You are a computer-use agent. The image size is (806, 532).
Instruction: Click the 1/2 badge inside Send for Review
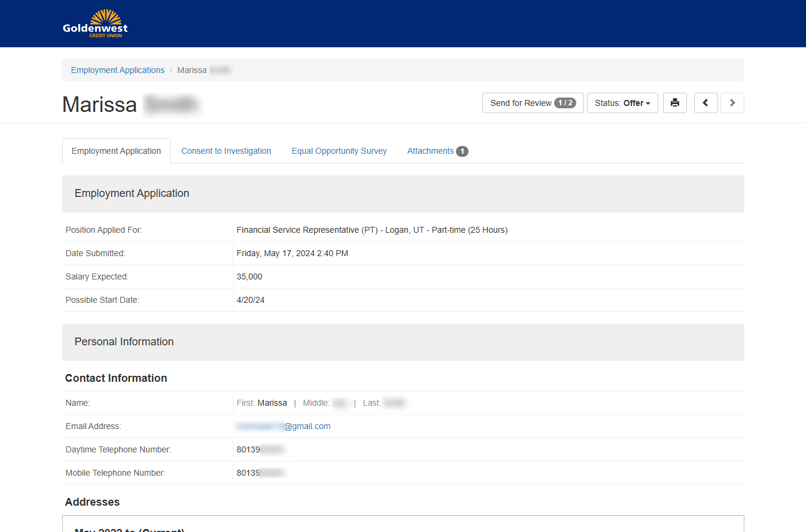click(565, 102)
